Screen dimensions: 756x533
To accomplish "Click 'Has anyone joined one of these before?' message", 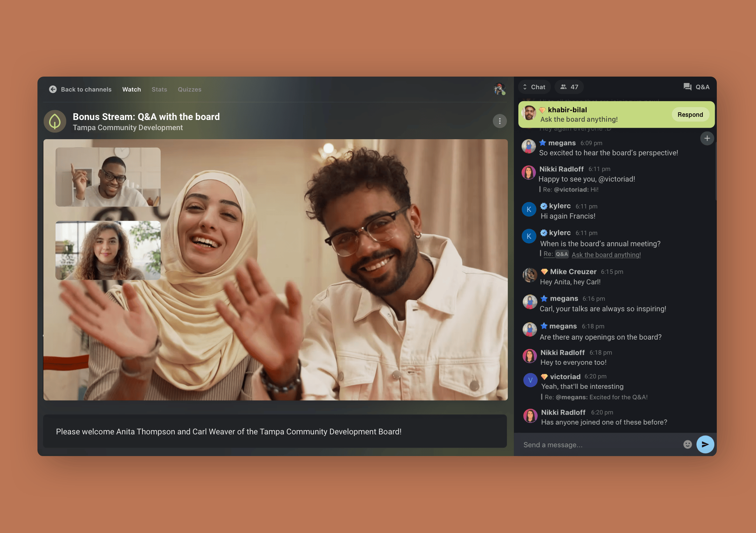I will [604, 422].
